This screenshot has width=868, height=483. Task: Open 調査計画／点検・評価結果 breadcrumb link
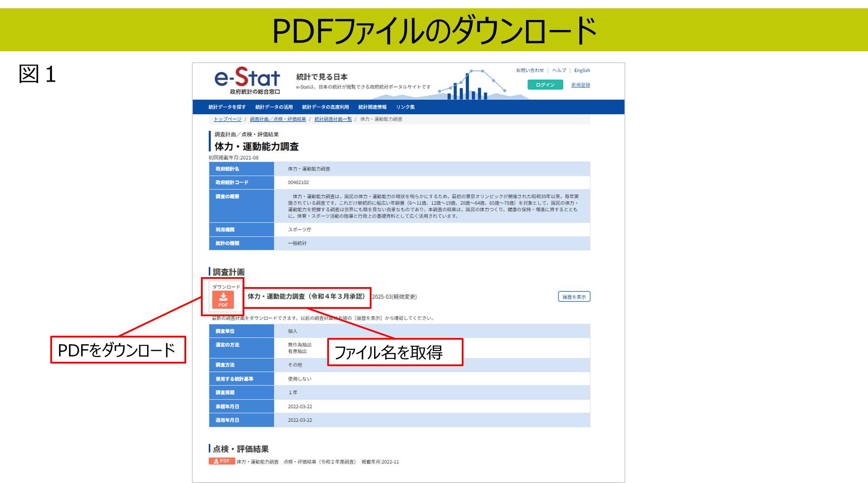click(278, 119)
